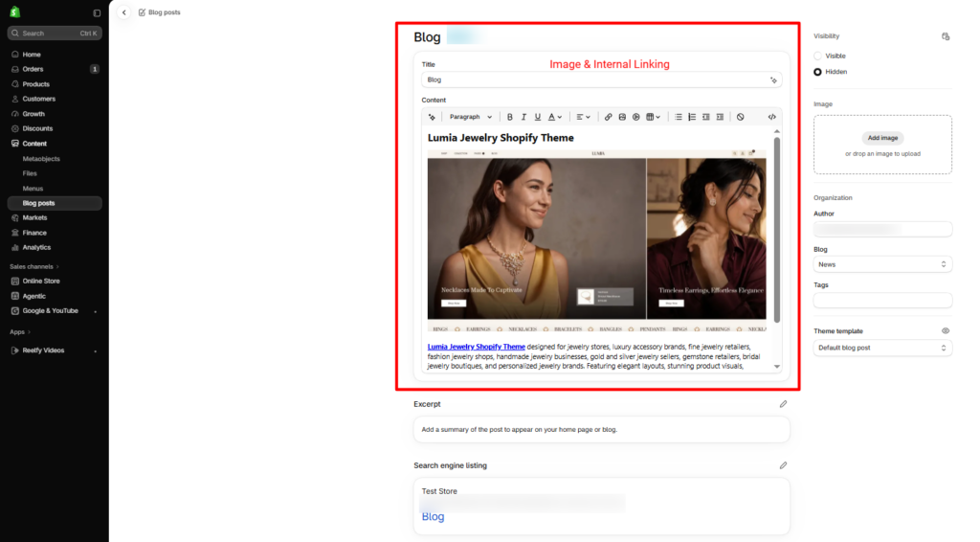Open Orders in the sidebar
The height and width of the screenshot is (542, 980).
pyautogui.click(x=55, y=69)
